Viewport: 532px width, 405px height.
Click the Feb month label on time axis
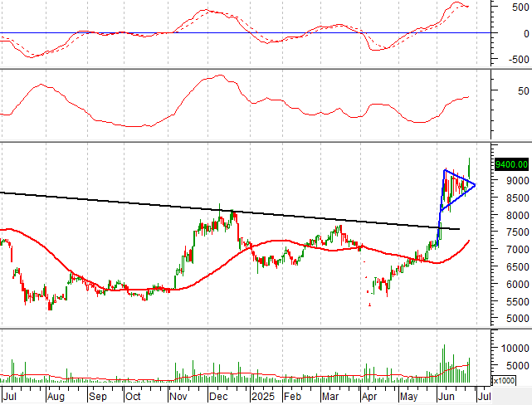point(292,396)
